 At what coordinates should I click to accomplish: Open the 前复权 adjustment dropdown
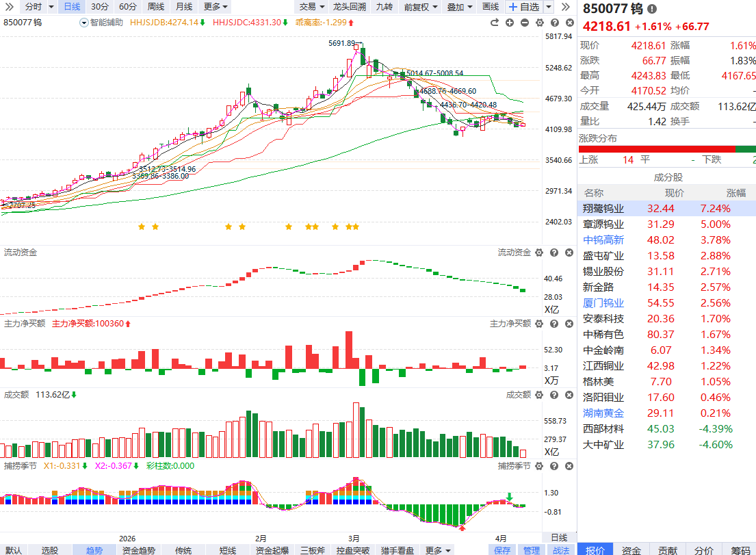pyautogui.click(x=420, y=7)
